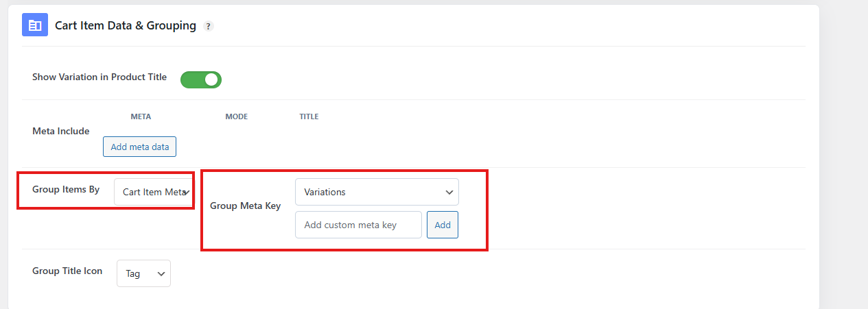868x309 pixels.
Task: Click the Show Variation in Product Title label
Action: pos(99,77)
